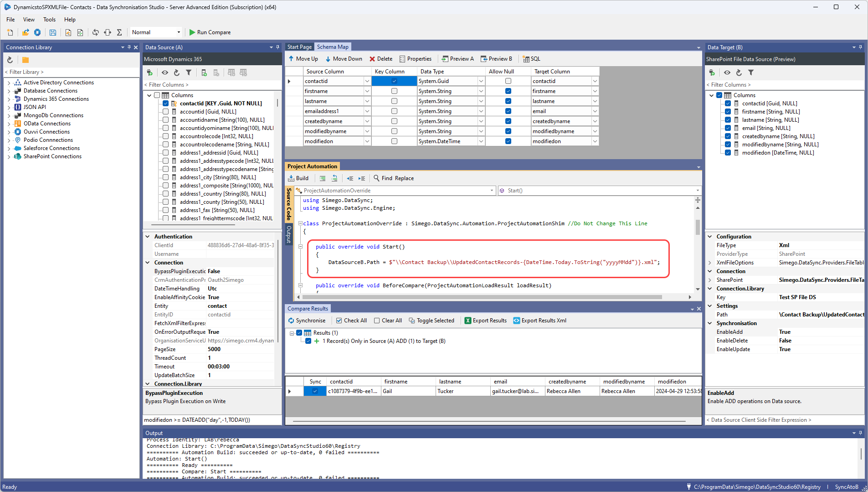Image resolution: width=868 pixels, height=492 pixels.
Task: Click the Filter Library input field
Action: [x=72, y=72]
